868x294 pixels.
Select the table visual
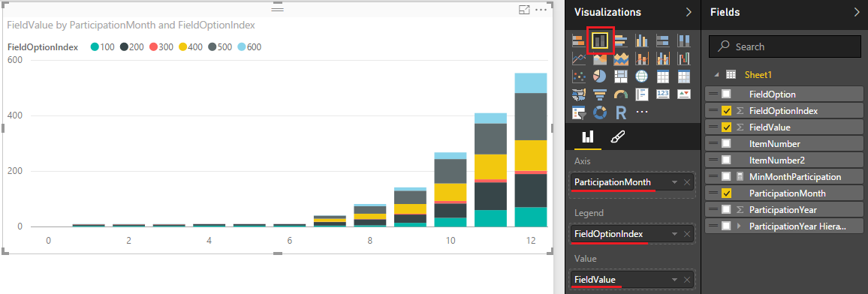pos(662,76)
